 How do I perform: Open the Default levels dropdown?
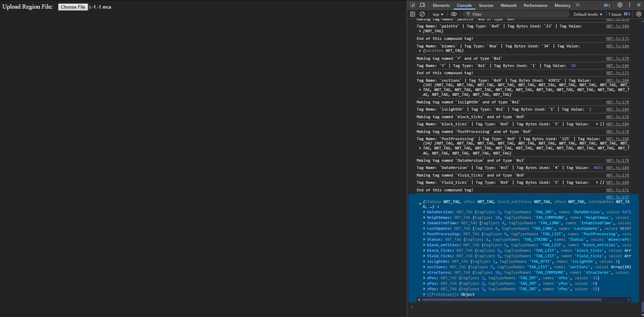pyautogui.click(x=588, y=14)
